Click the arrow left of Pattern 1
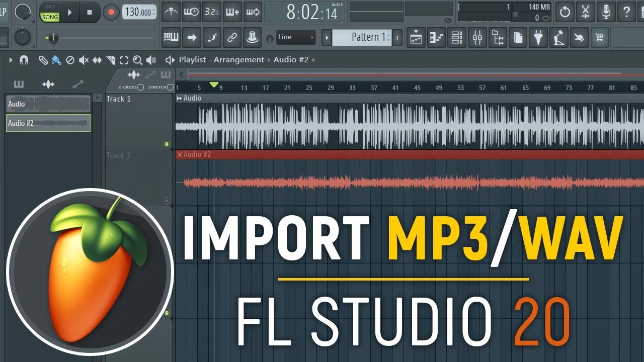644x362 pixels. click(x=326, y=37)
